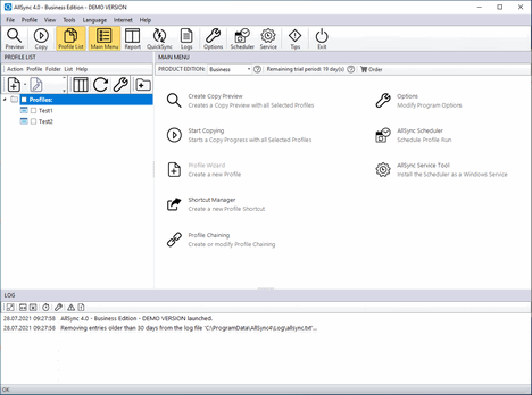The height and width of the screenshot is (395, 532).
Task: Open the Service tool from the toolbar
Action: (268, 37)
